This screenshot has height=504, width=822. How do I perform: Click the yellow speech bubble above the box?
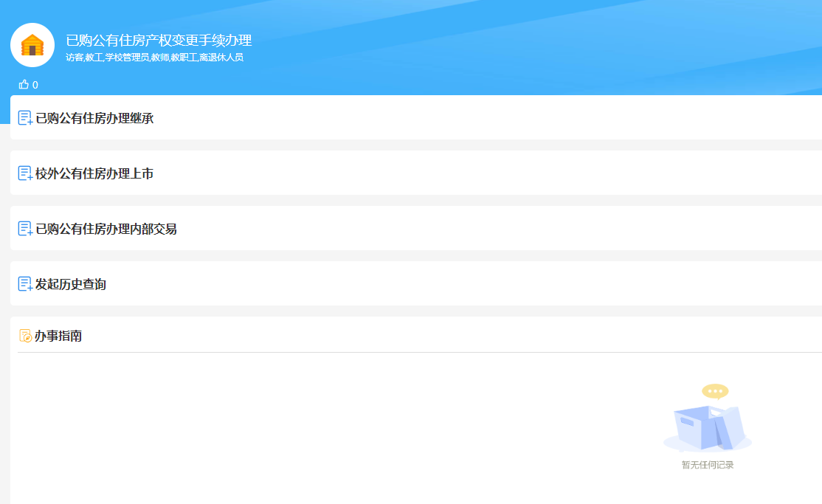714,391
